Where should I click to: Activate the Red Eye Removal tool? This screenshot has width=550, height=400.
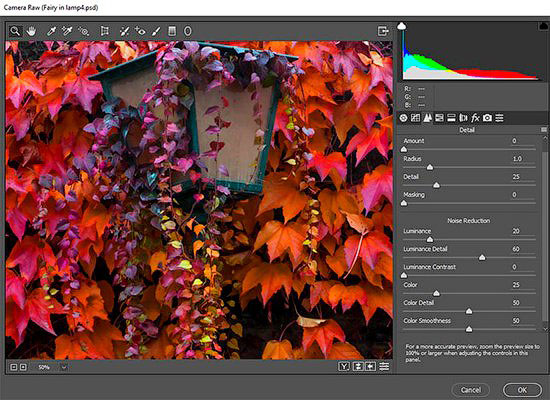click(140, 31)
